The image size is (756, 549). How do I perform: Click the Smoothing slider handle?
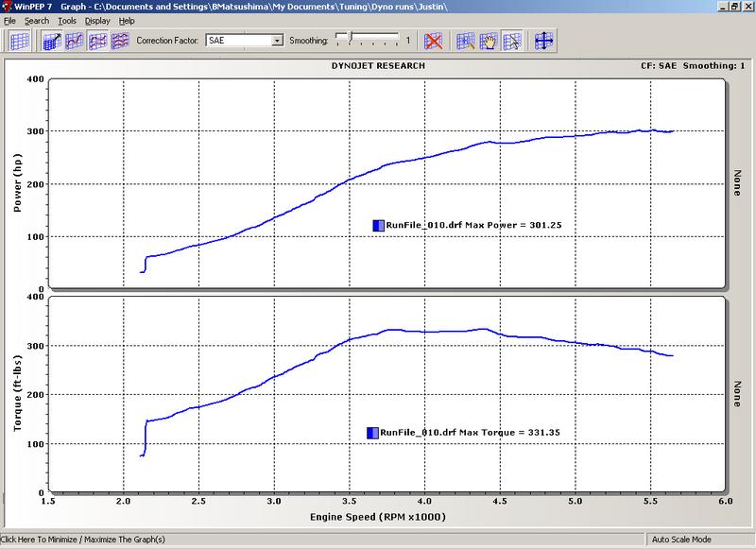pyautogui.click(x=350, y=39)
